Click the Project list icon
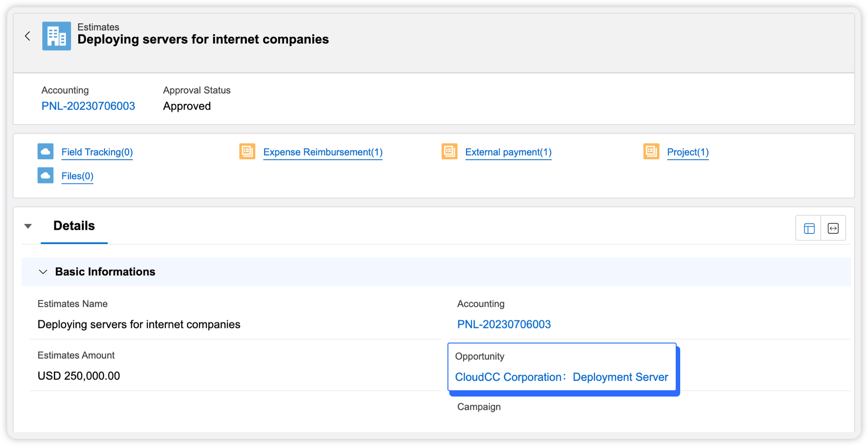Viewport: 868px width, 446px height. coord(651,152)
